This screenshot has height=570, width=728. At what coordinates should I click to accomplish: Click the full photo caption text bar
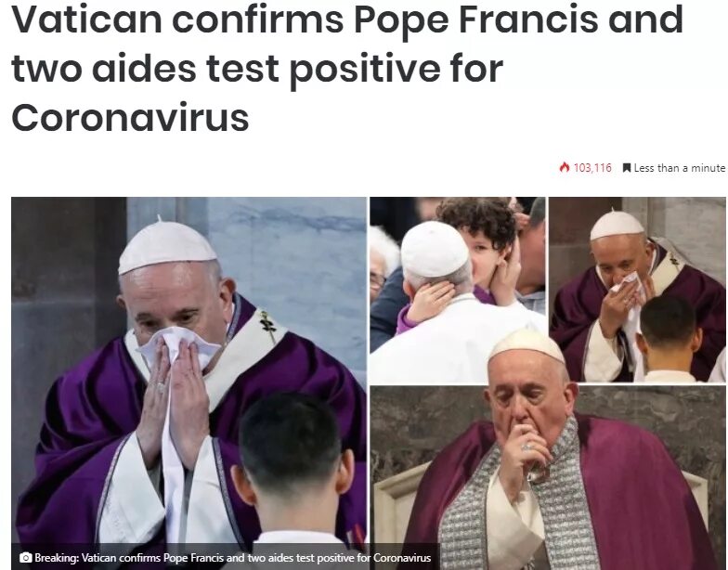click(225, 557)
